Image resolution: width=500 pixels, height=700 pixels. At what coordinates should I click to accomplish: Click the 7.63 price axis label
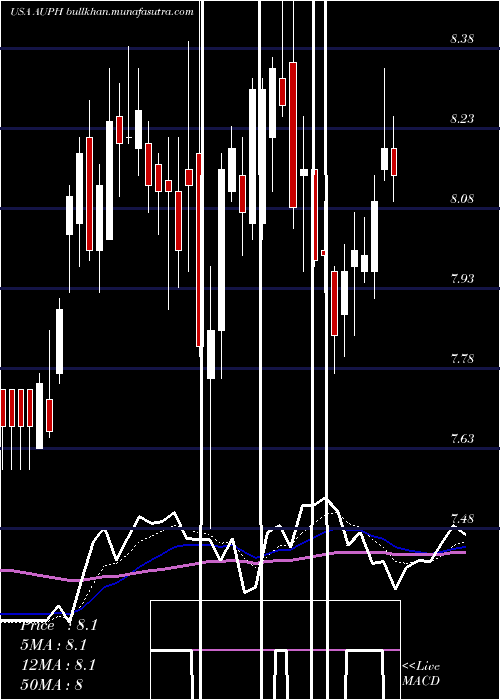pyautogui.click(x=462, y=438)
